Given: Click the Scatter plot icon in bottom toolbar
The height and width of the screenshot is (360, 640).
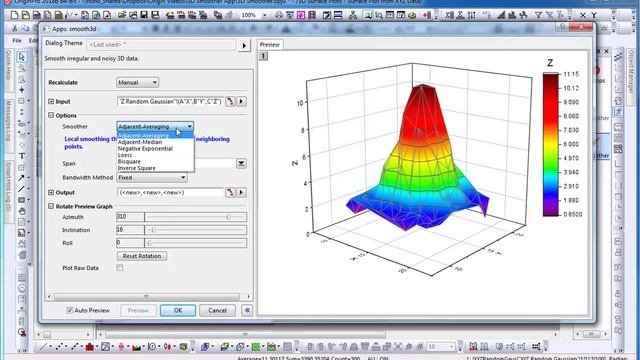Looking at the screenshot, I should point(59,347).
